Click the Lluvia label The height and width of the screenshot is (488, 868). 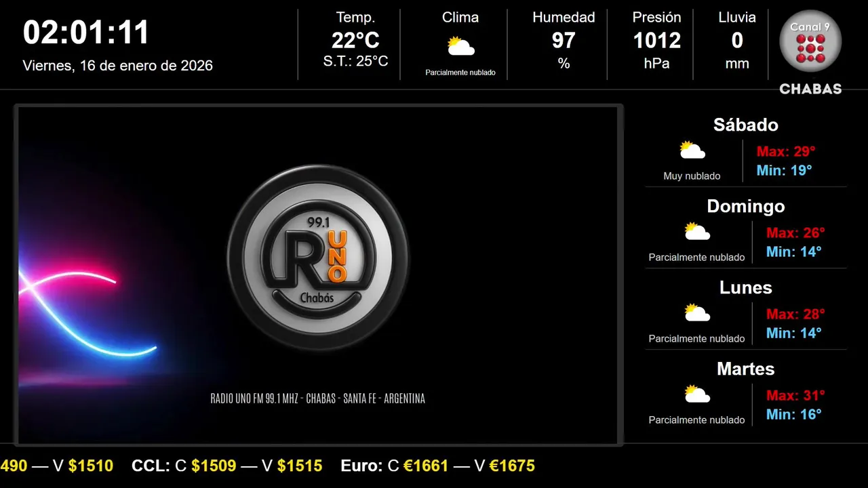click(737, 18)
